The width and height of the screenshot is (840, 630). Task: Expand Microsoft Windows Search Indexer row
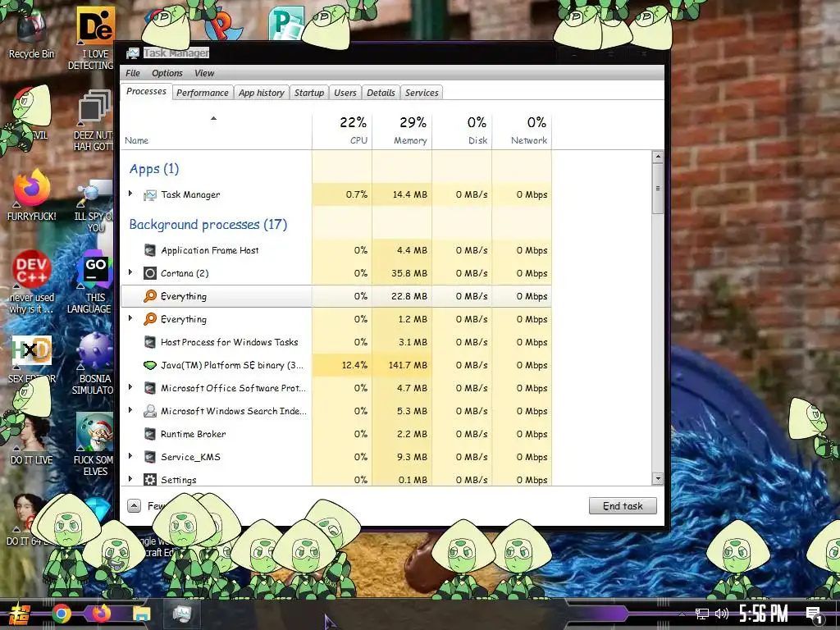tap(130, 410)
